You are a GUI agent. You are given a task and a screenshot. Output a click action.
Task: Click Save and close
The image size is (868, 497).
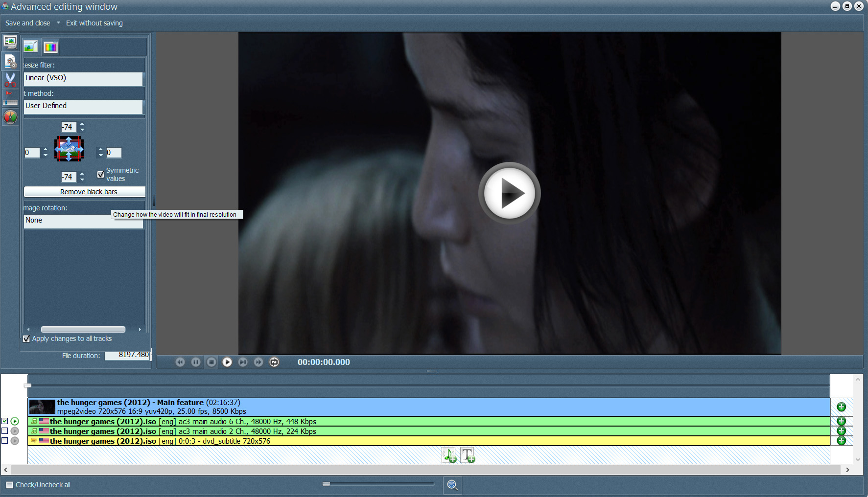click(27, 23)
